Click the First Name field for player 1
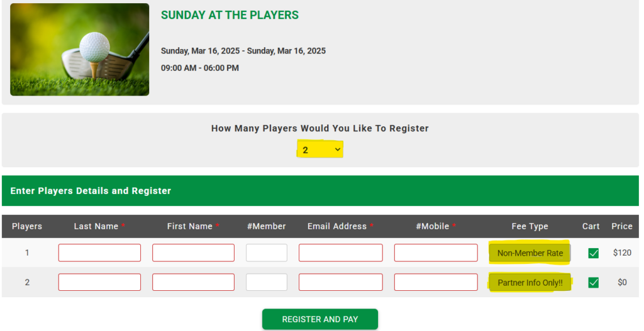The image size is (644, 331). [193, 253]
